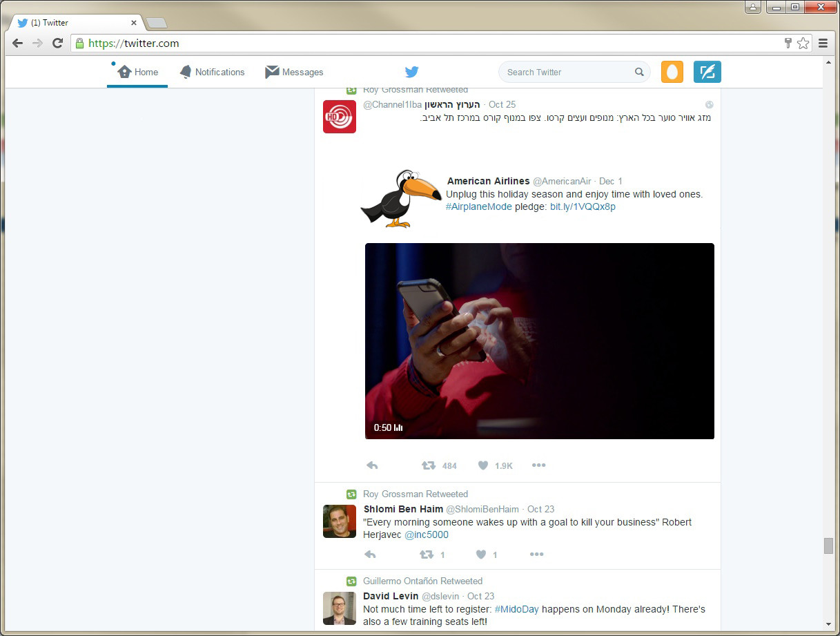Bookmark this page with the star icon
The height and width of the screenshot is (636, 840).
[803, 43]
